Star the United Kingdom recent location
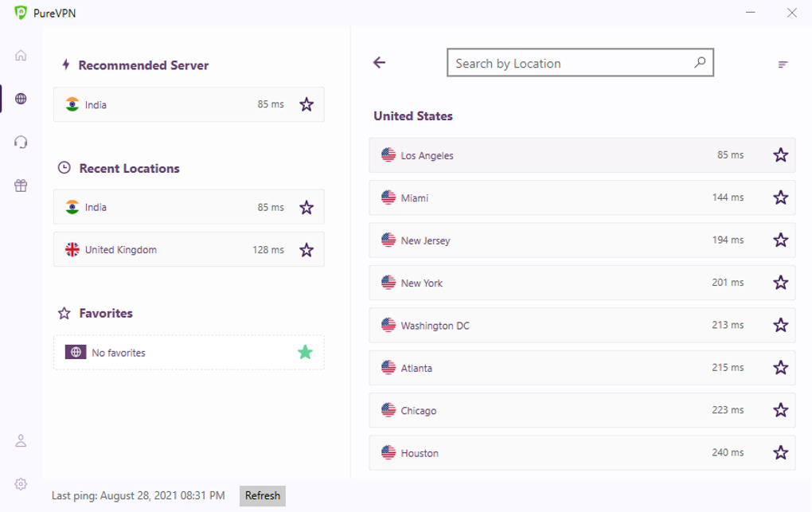This screenshot has height=512, width=812. click(x=306, y=249)
